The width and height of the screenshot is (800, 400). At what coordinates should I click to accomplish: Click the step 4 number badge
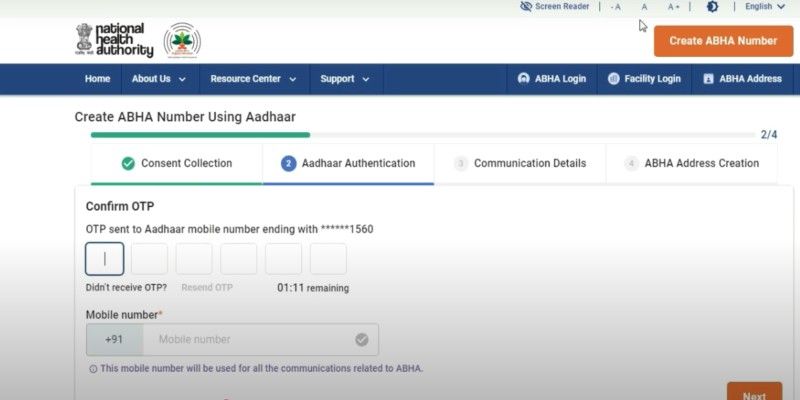pyautogui.click(x=631, y=164)
